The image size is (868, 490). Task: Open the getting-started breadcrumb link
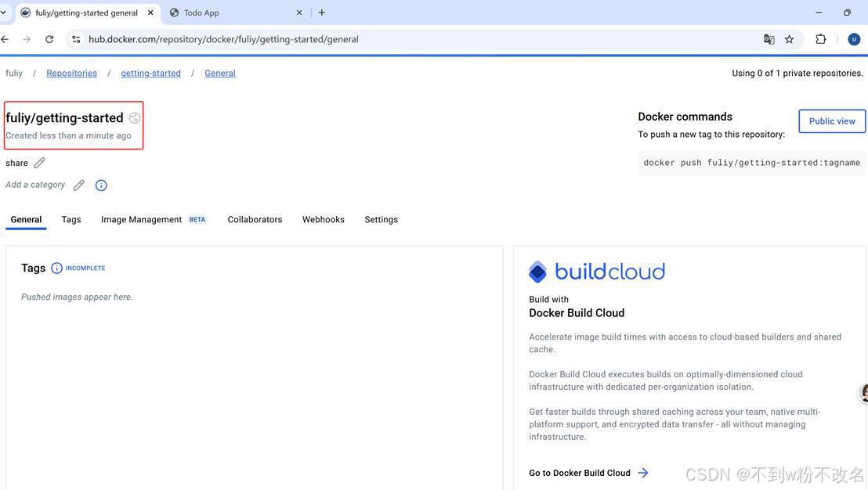point(150,73)
